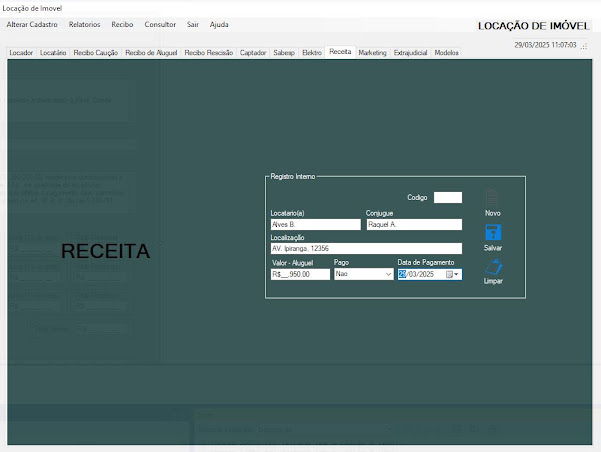Viewport: 601px width, 452px height.
Task: Open the Recibo menu
Action: tap(122, 25)
